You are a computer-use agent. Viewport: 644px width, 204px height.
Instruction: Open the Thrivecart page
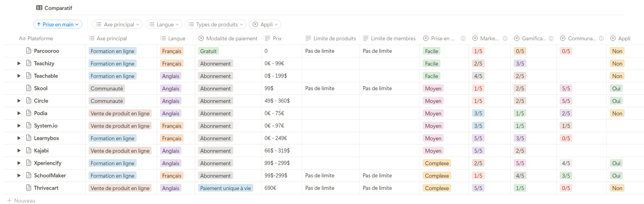[46, 188]
